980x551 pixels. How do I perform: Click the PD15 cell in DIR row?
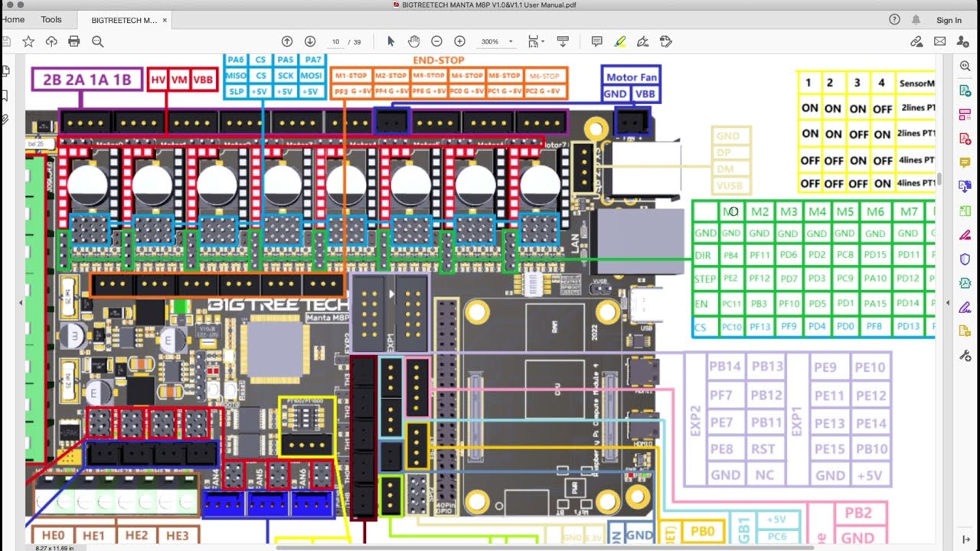click(875, 255)
